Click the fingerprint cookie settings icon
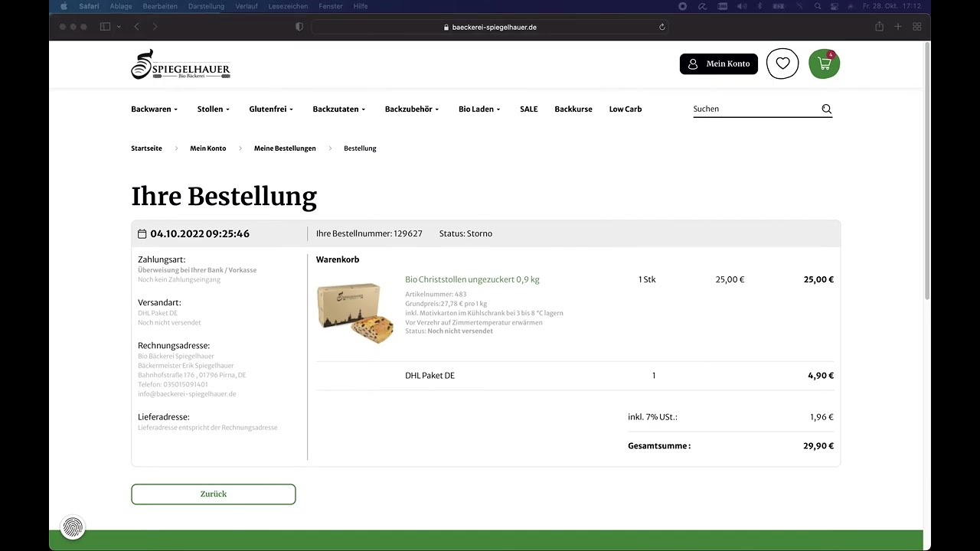This screenshot has height=551, width=980. coord(73,527)
